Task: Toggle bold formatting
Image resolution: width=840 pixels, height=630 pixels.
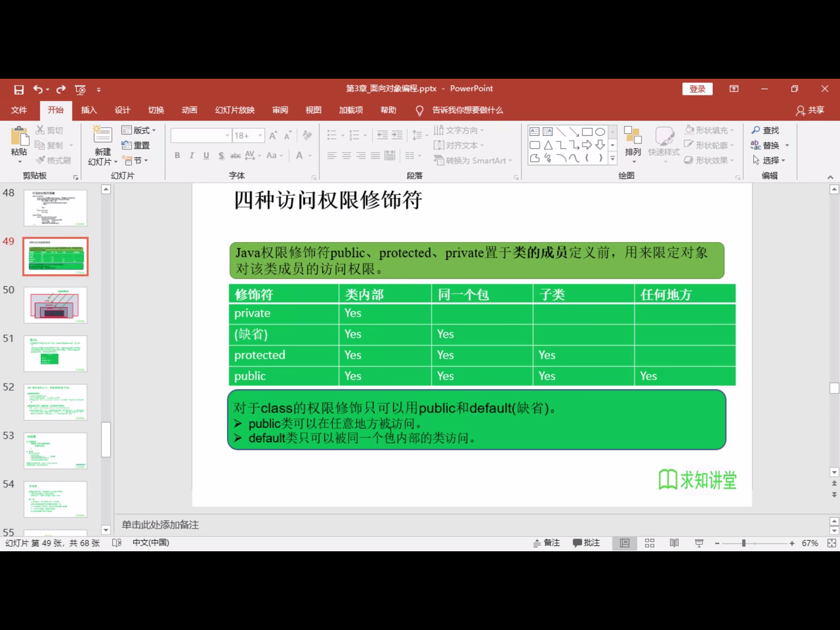Action: (x=177, y=155)
